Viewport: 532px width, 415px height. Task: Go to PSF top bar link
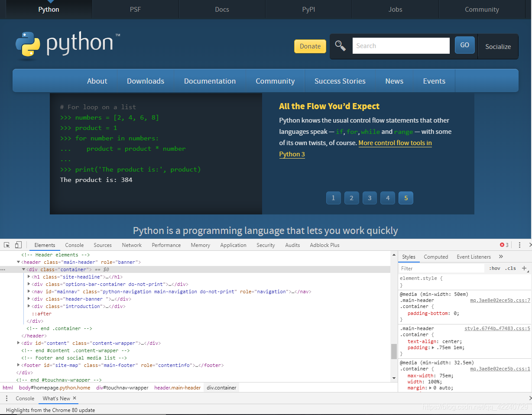(135, 10)
